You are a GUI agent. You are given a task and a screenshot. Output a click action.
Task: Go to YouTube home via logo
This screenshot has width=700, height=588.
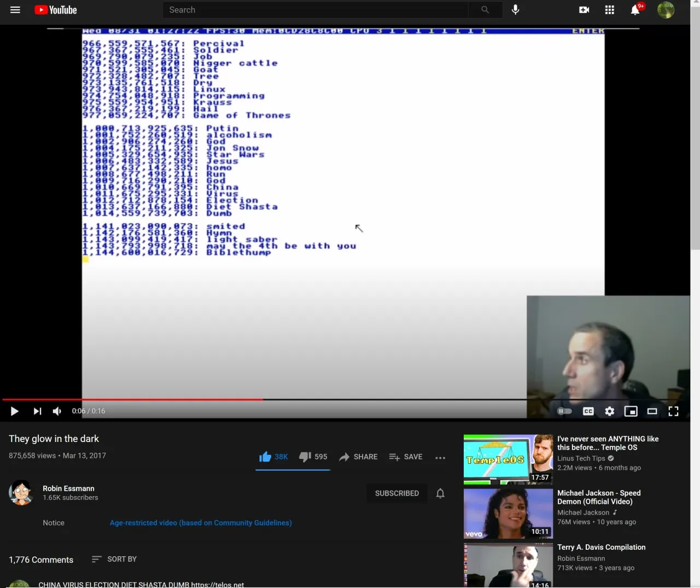click(56, 10)
